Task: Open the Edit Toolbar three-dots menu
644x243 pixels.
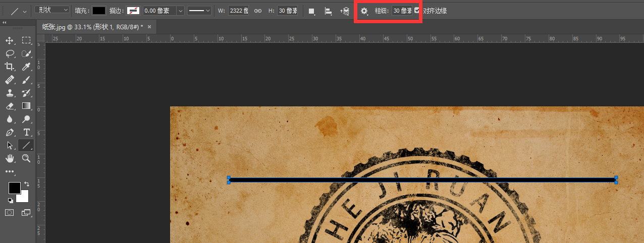Action: tap(9, 171)
